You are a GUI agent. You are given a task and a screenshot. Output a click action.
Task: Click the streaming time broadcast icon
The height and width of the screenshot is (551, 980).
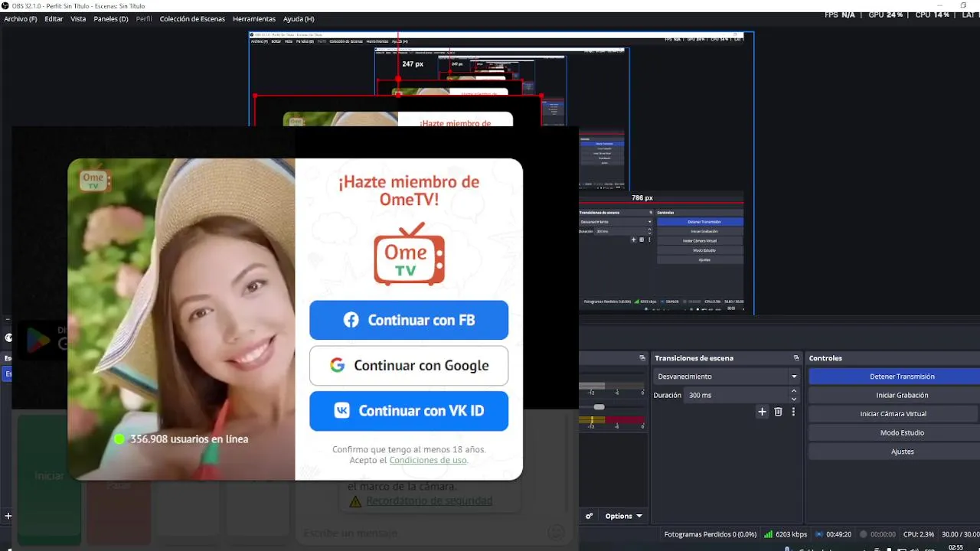pos(819,534)
